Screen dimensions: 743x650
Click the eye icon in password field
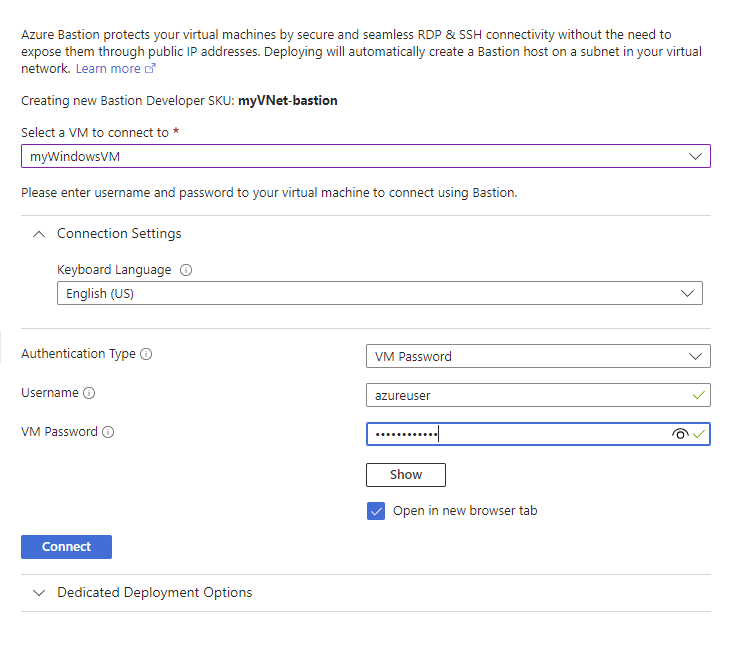(680, 434)
